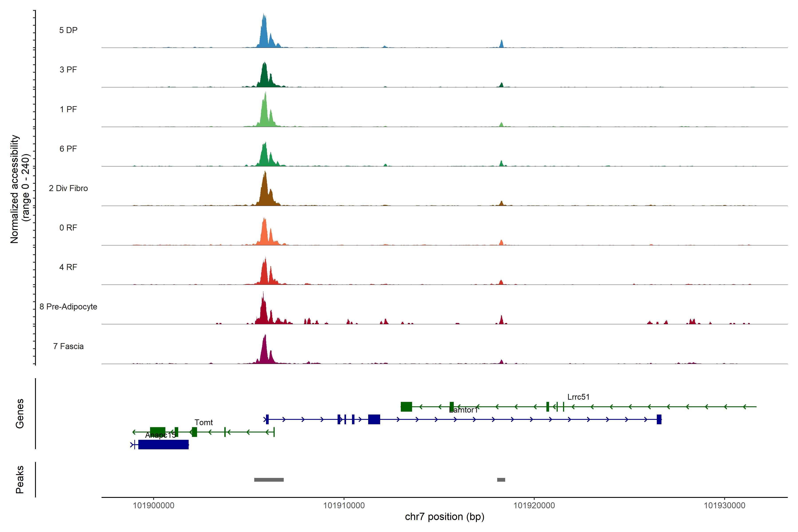This screenshot has width=798, height=532.
Task: Click the 5 DP track label
Action: tap(68, 30)
